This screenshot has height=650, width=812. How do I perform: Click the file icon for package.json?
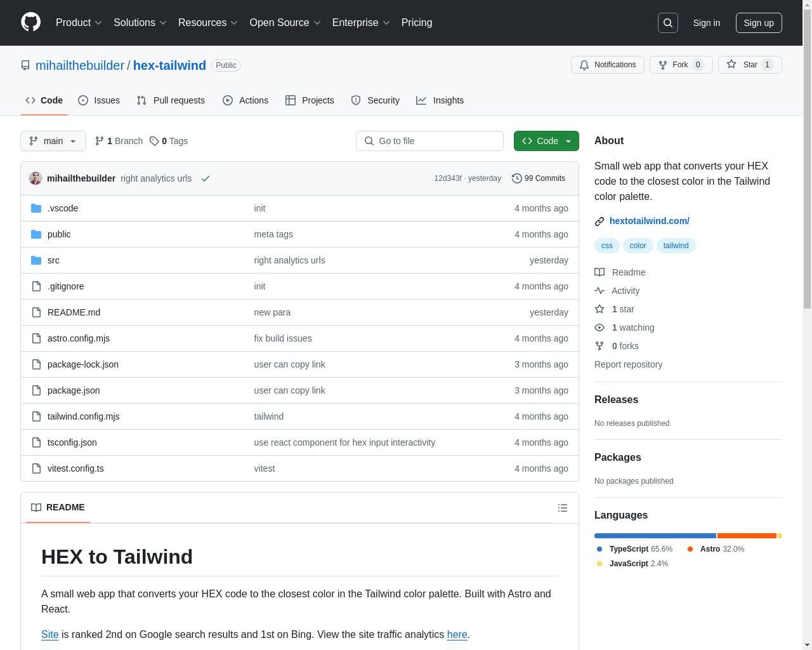pos(36,390)
